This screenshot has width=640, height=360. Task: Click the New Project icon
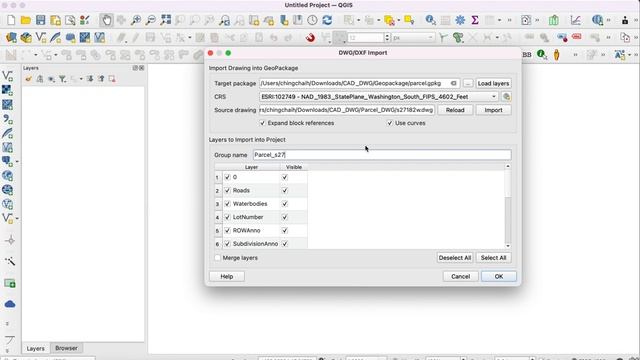pyautogui.click(x=11, y=20)
